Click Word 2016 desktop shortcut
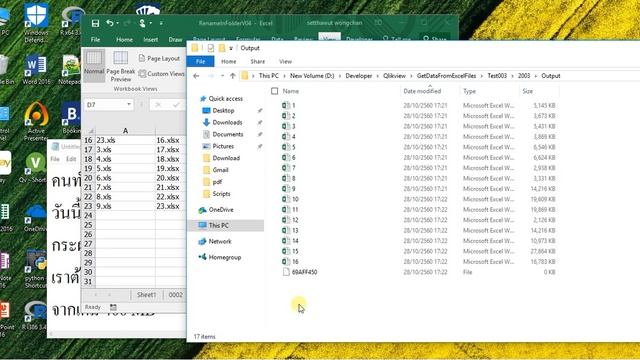Viewport: 640px width, 360px height. pos(36,70)
